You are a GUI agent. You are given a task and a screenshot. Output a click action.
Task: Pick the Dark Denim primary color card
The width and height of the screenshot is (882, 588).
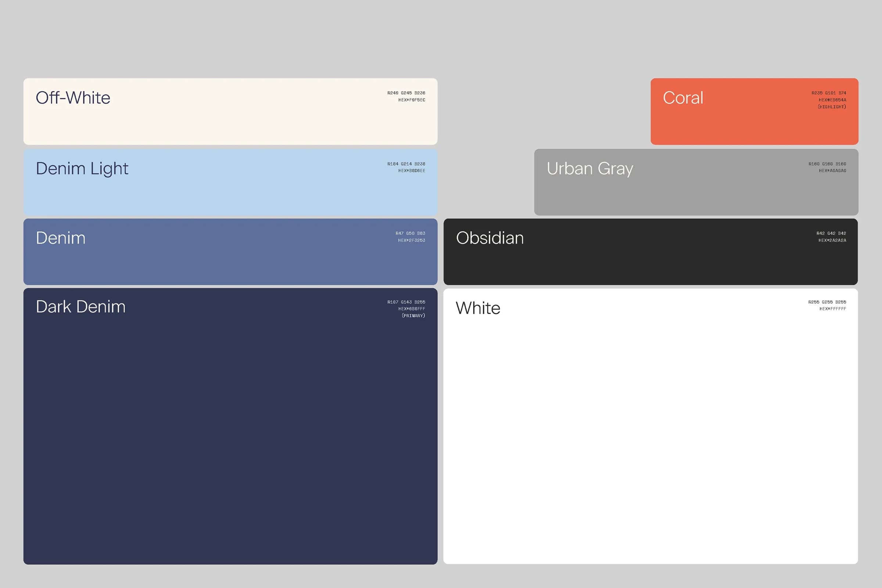[x=230, y=426]
